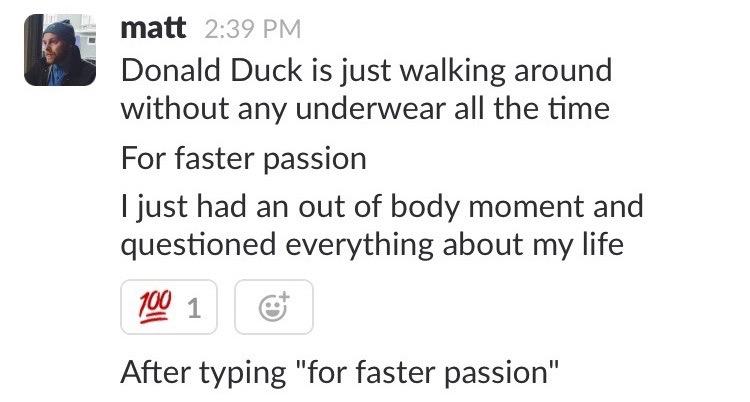750x402 pixels.
Task: Select the 'I just had an out of body moment' line
Action: pos(381,209)
